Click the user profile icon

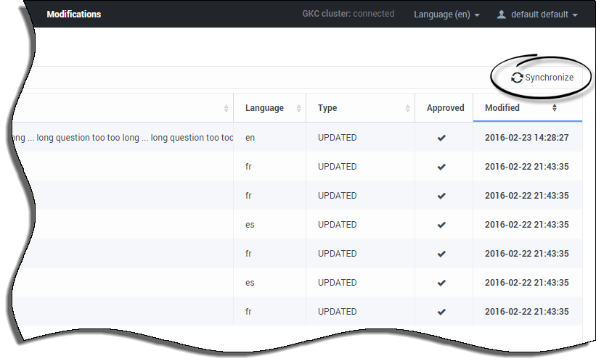(x=501, y=15)
